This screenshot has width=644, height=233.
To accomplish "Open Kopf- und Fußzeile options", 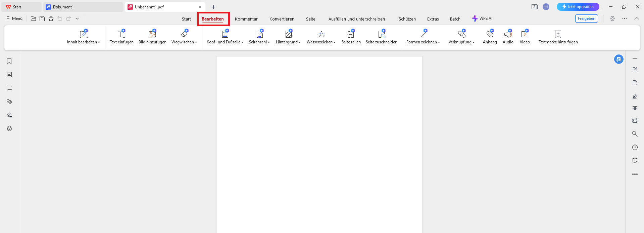I will [225, 37].
